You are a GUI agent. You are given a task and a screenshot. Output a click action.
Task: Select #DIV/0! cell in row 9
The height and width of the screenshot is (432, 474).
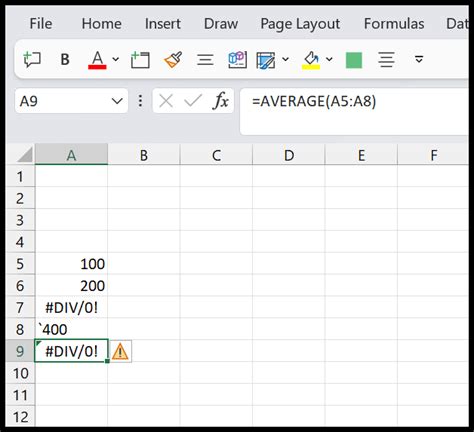71,351
